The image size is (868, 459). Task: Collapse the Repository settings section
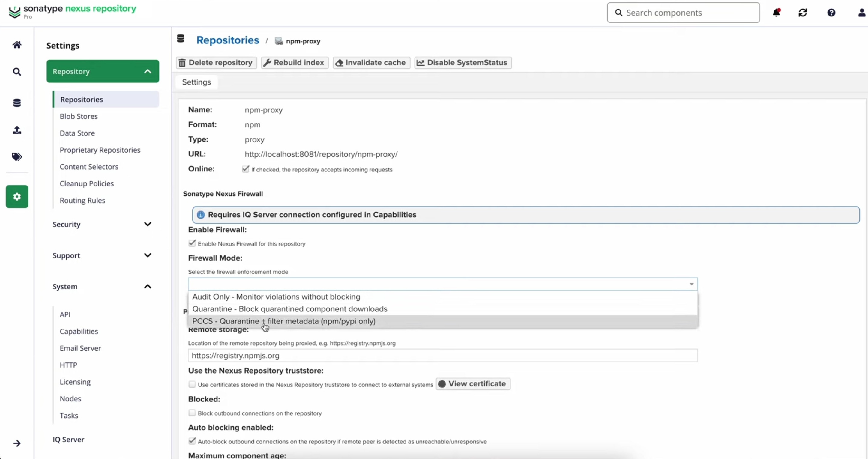[103, 71]
